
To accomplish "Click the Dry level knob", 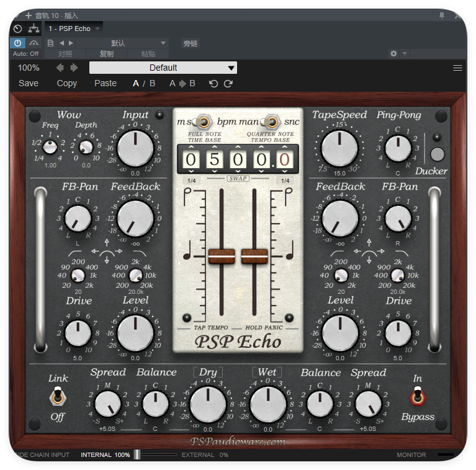I will pos(208,404).
